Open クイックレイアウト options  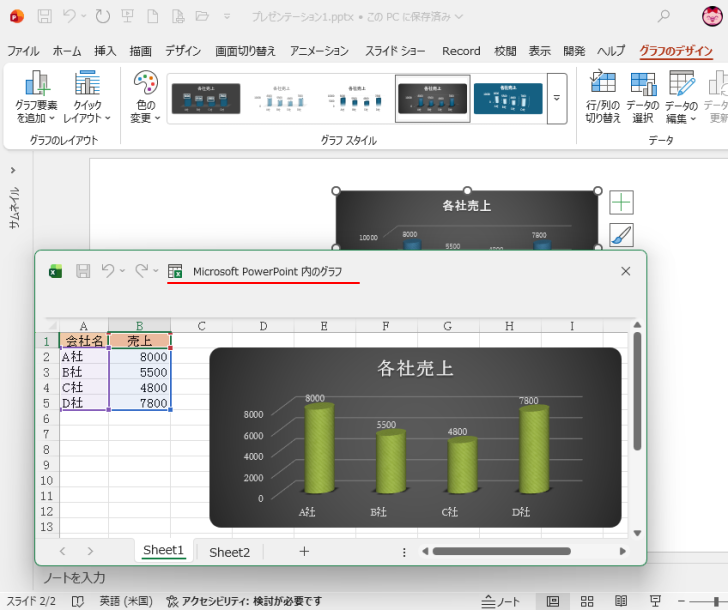click(x=87, y=97)
